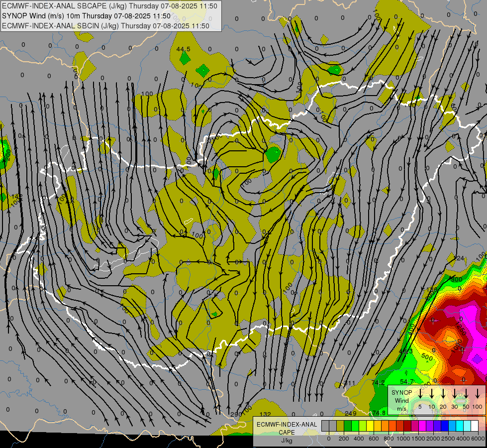Click the 800 tick label on CAPE scale
The image size is (487, 448).
click(x=389, y=439)
